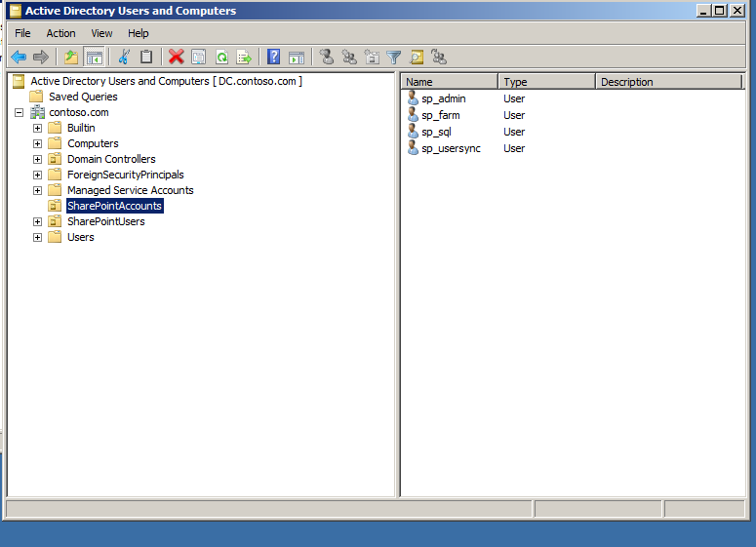Click the Cut scissors icon
The width and height of the screenshot is (756, 547).
click(x=124, y=57)
